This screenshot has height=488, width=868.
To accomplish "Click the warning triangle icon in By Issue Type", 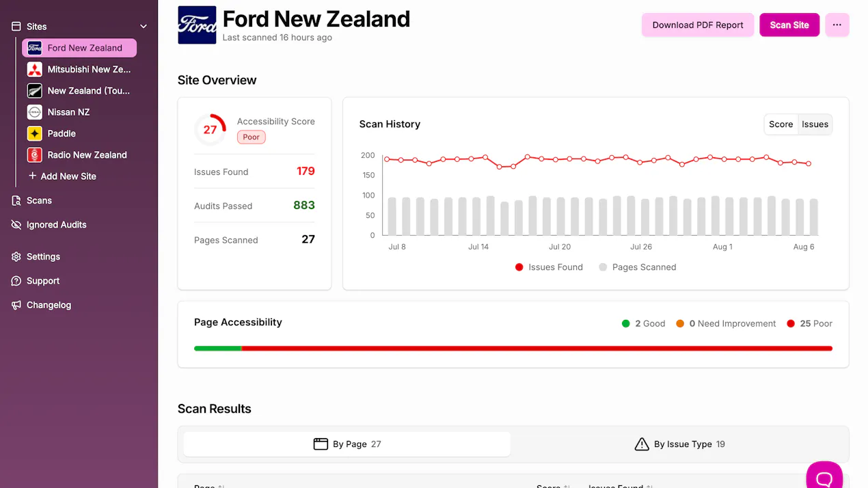I will [642, 444].
